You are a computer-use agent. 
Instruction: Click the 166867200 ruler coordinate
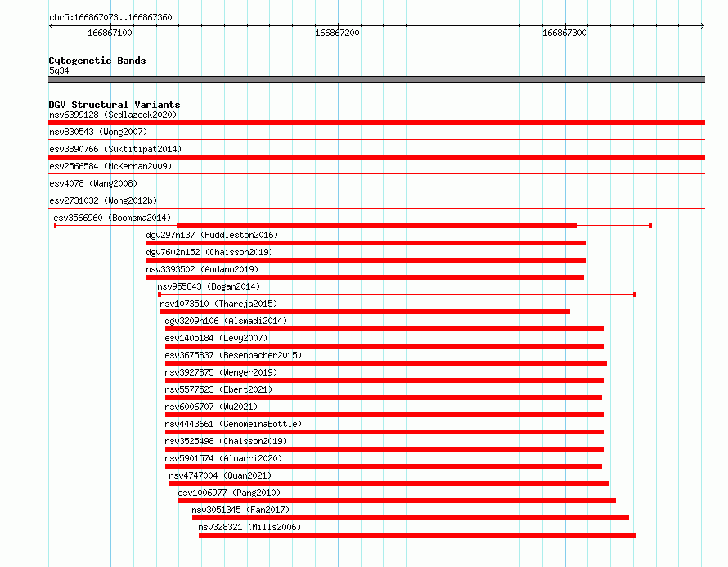(337, 33)
